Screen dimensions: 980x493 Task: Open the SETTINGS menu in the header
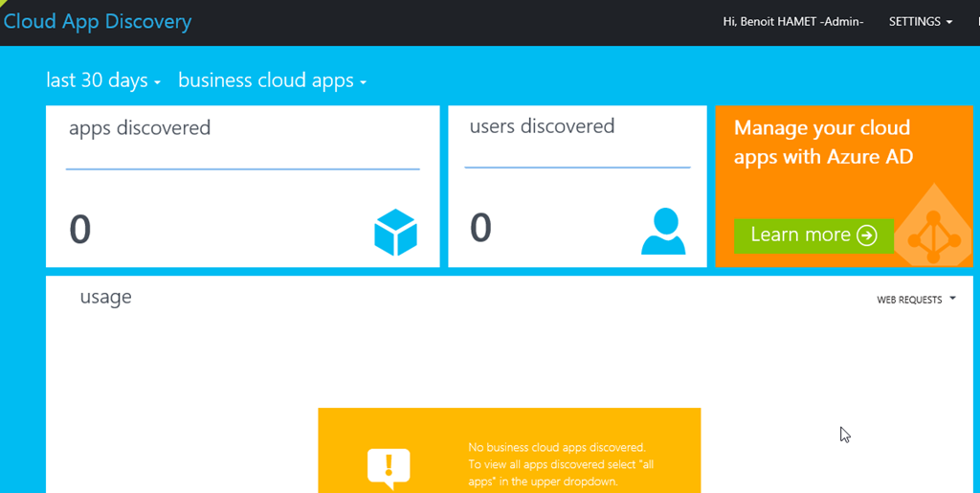pos(920,22)
